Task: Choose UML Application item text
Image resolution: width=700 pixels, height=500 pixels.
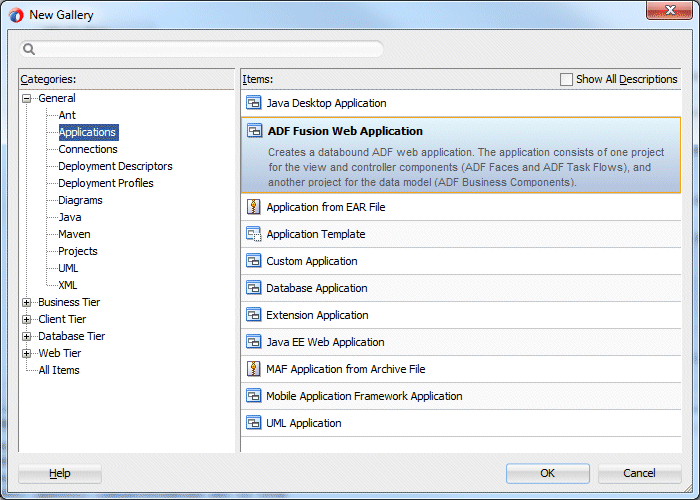Action: pos(304,423)
